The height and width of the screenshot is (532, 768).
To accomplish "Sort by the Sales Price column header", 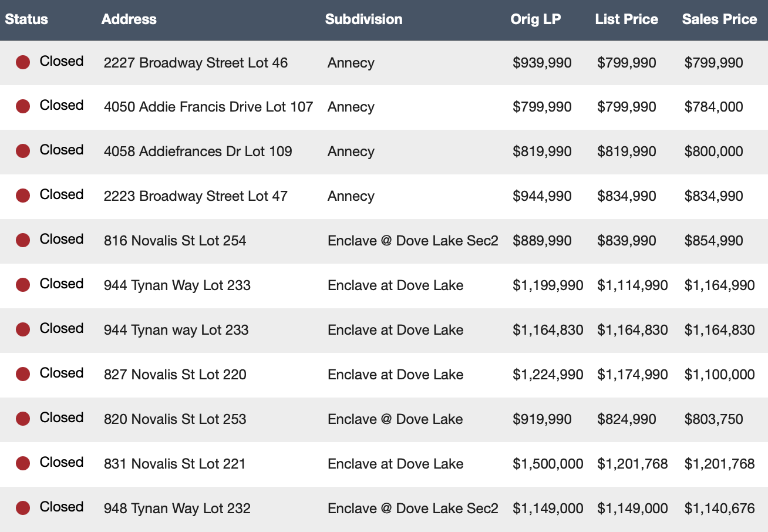I will pos(719,19).
